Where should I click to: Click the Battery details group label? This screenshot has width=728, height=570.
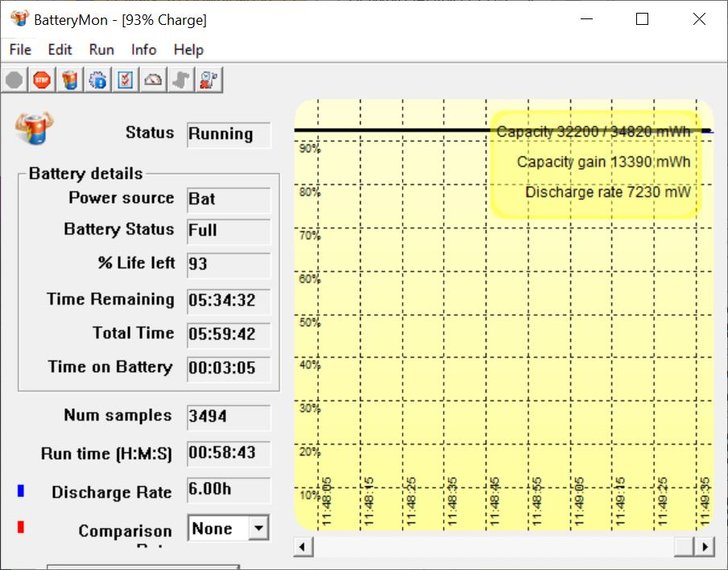coord(86,174)
